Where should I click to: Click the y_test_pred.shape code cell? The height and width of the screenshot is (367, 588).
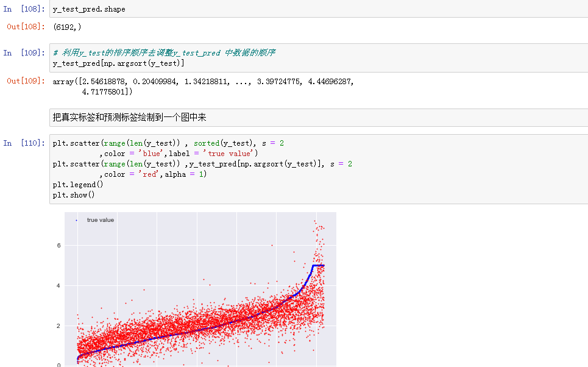(89, 9)
